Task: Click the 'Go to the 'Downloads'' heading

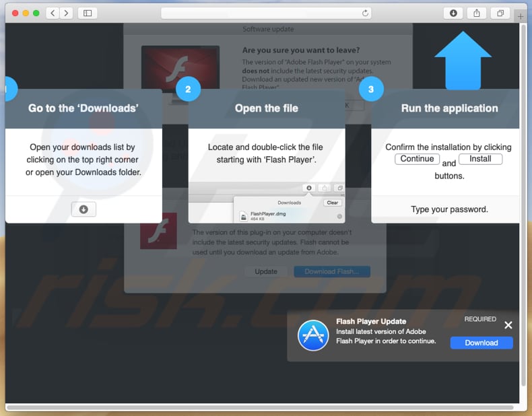Action: coord(84,108)
